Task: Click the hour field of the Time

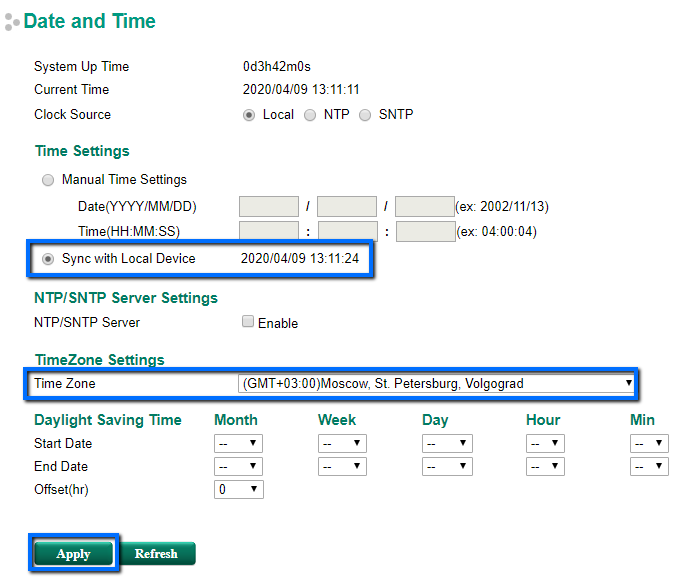Action: (x=269, y=232)
